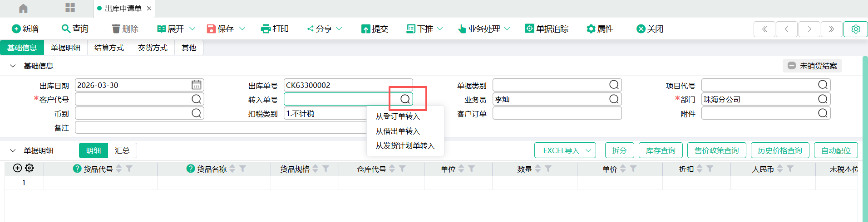Viewport: 868px width, 222px height.
Task: Click the 打印 printer toolbar button
Action: (275, 29)
